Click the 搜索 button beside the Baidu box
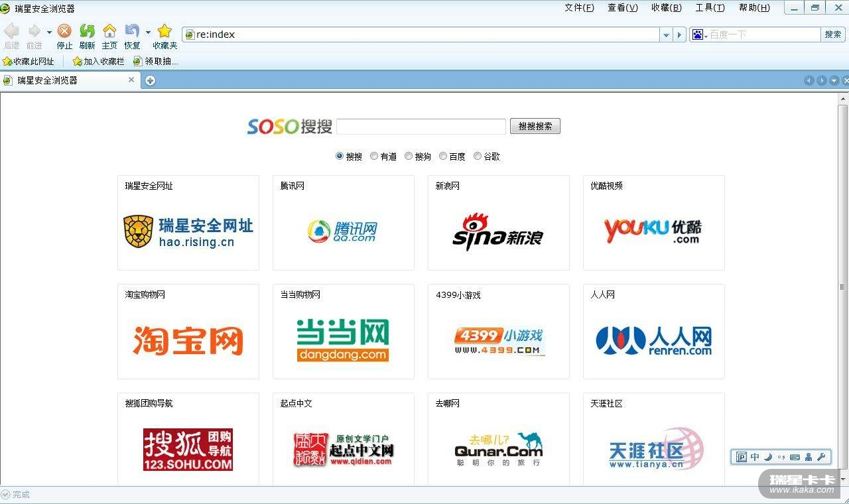The width and height of the screenshot is (849, 504). point(833,34)
